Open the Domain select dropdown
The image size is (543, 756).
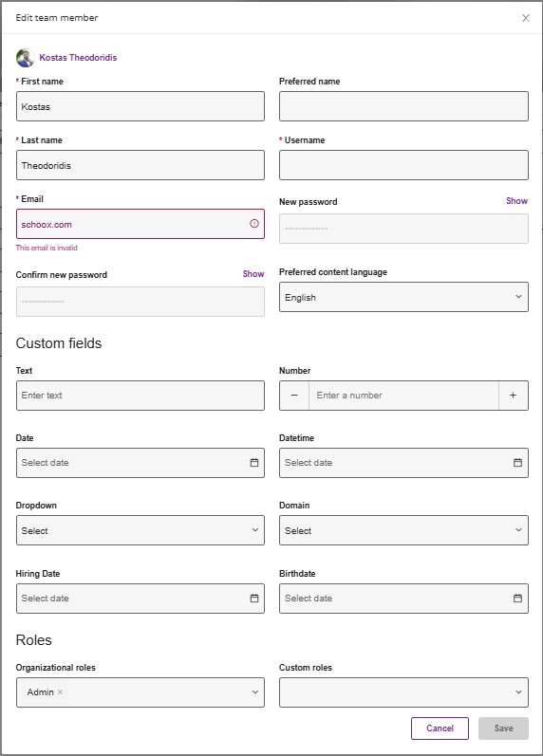[x=403, y=530]
